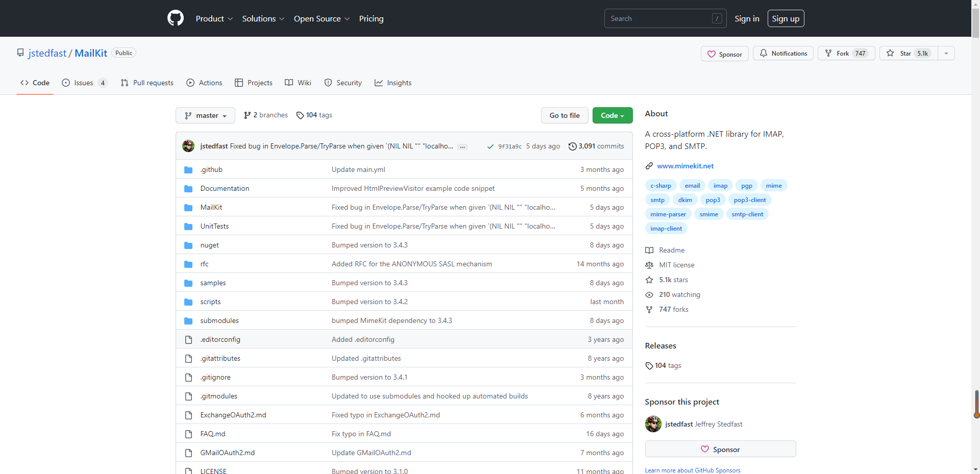Click the star icon beside 5.1k stars

coord(649,280)
